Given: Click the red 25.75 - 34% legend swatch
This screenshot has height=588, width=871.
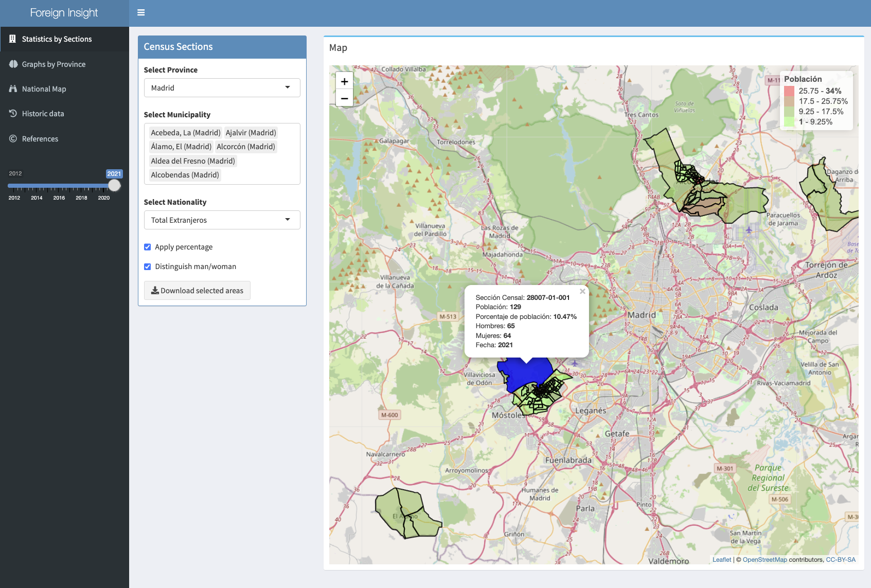Looking at the screenshot, I should [789, 91].
